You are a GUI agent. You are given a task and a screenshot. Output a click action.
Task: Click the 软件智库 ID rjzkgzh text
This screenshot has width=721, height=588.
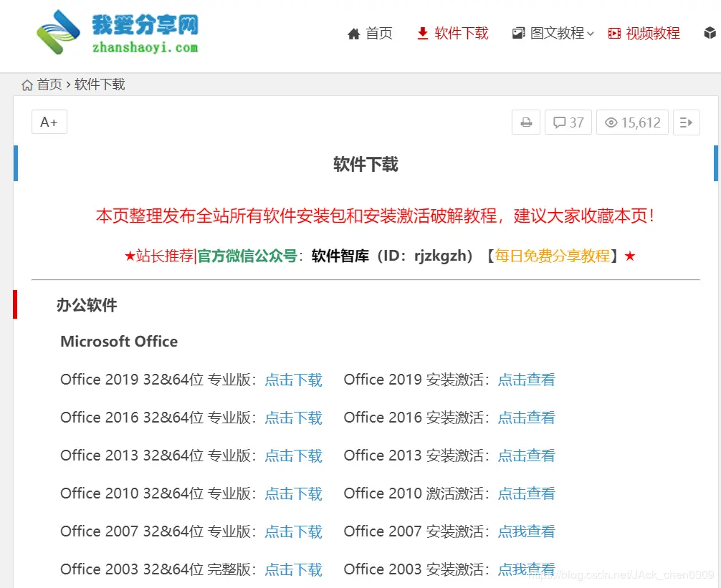[392, 256]
